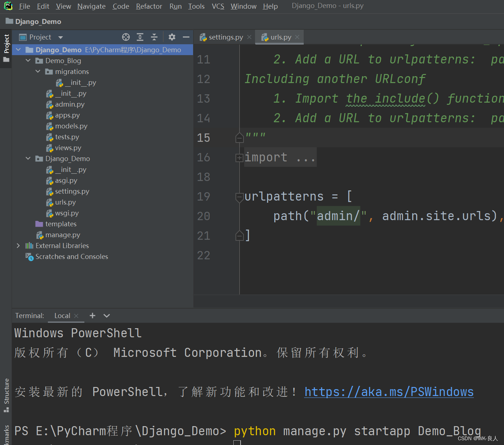The width and height of the screenshot is (504, 445).
Task: Expand the folded import block on line 16
Action: [239, 158]
